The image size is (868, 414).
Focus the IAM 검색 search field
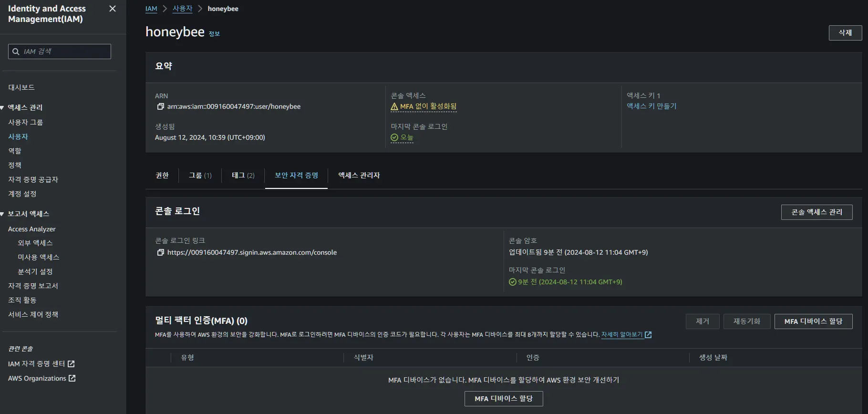point(60,52)
